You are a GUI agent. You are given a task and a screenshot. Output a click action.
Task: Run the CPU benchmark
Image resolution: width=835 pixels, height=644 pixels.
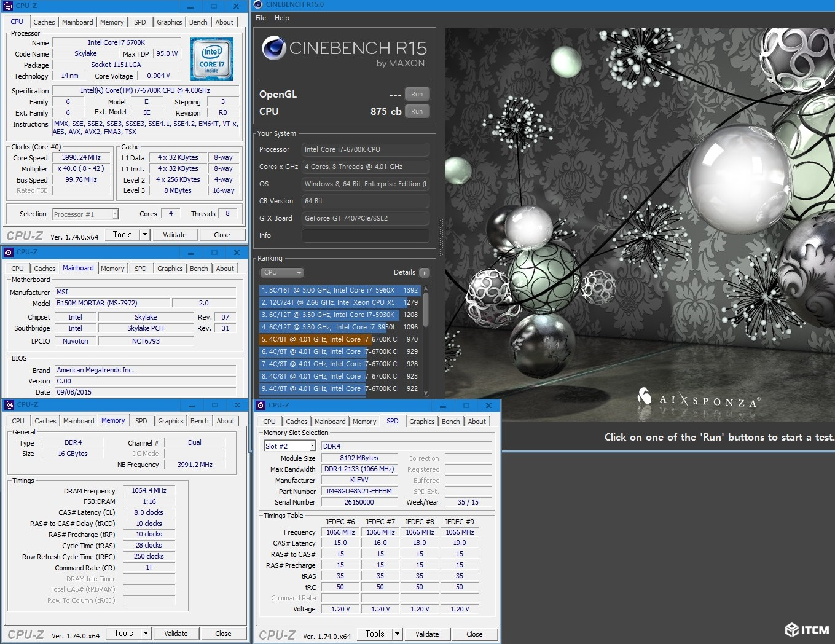pos(417,111)
